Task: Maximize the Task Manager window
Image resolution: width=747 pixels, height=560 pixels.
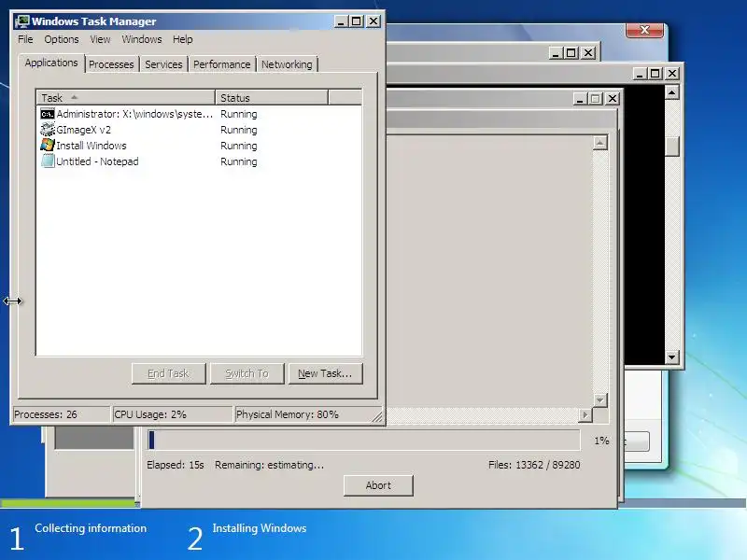Action: click(x=357, y=21)
